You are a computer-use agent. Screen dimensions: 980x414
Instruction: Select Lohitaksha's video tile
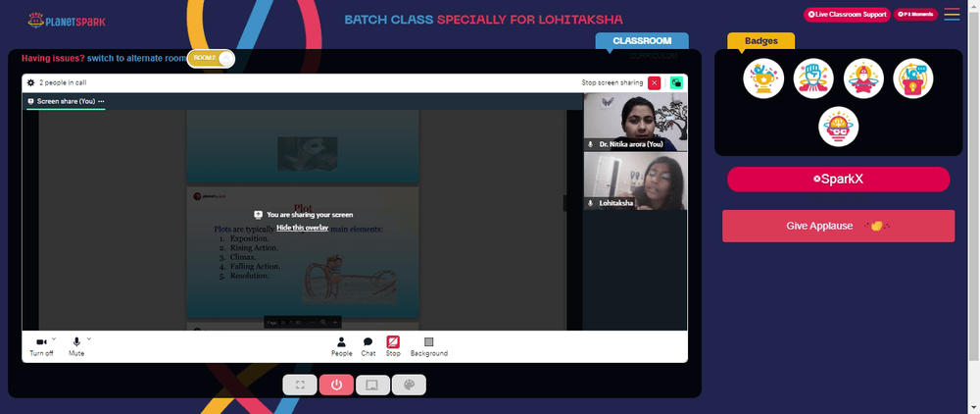click(x=635, y=181)
